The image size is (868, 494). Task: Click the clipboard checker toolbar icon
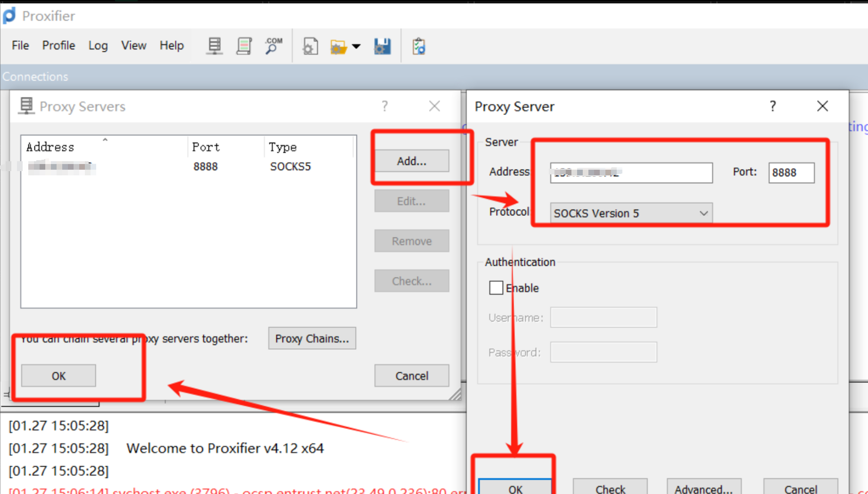[x=419, y=46]
